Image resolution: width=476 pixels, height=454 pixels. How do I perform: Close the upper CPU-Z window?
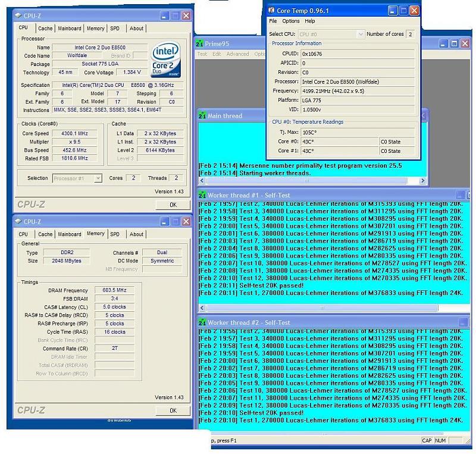[x=186, y=16]
